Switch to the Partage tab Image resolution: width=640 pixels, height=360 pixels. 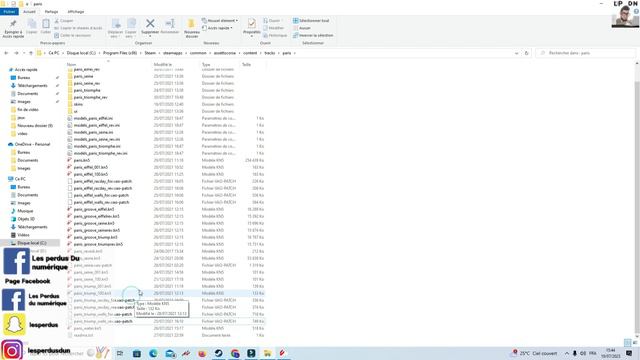51,12
